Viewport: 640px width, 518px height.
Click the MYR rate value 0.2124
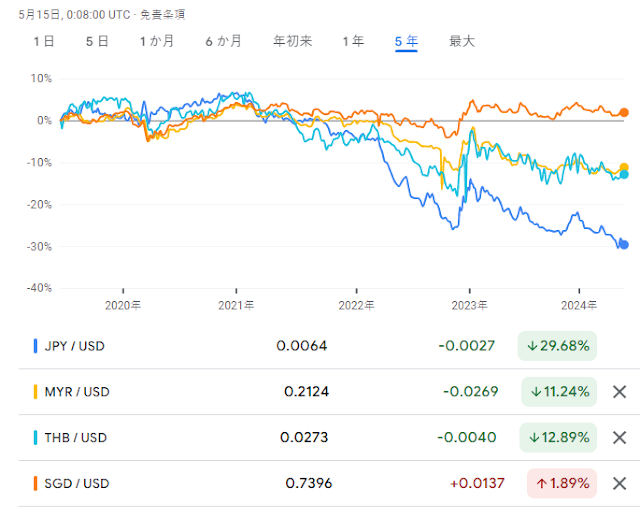pyautogui.click(x=307, y=392)
